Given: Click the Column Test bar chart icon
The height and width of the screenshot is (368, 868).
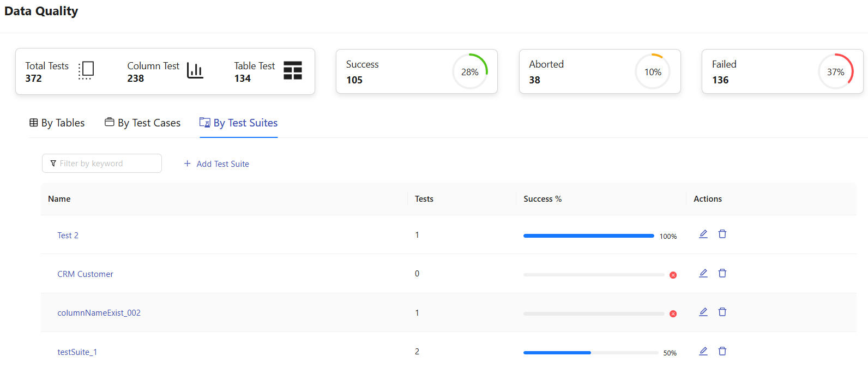Looking at the screenshot, I should pos(195,70).
